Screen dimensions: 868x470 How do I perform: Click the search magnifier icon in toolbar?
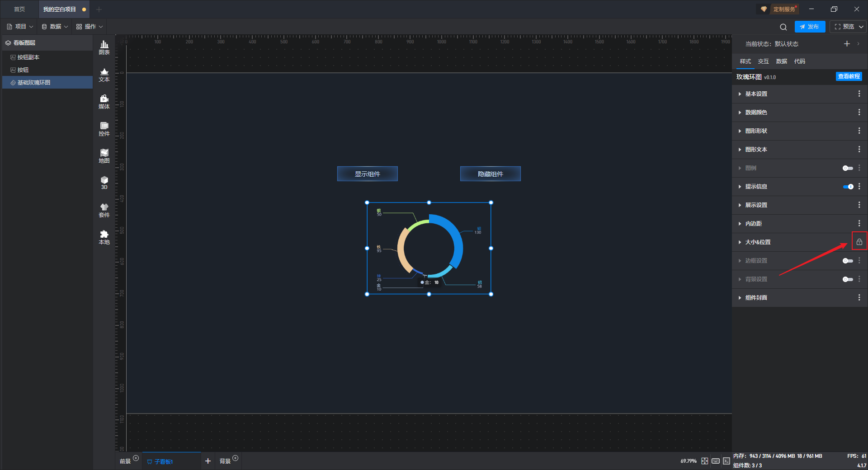783,27
